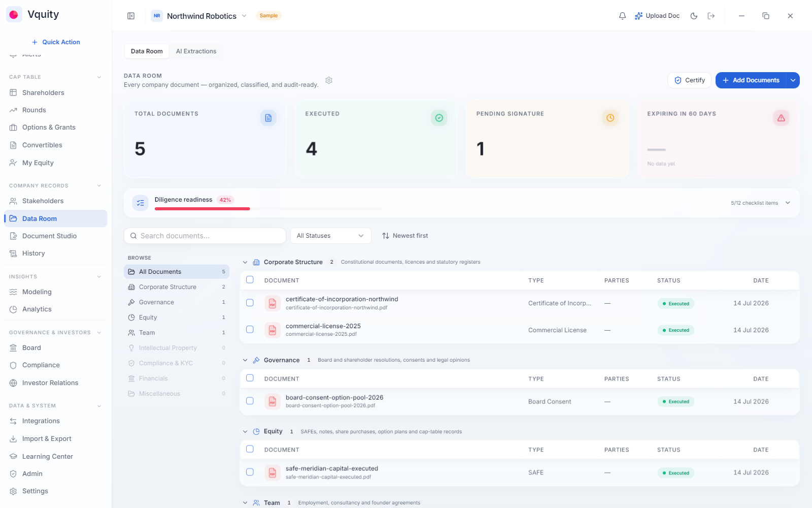
Task: Click the Search documents field
Action: click(x=205, y=236)
